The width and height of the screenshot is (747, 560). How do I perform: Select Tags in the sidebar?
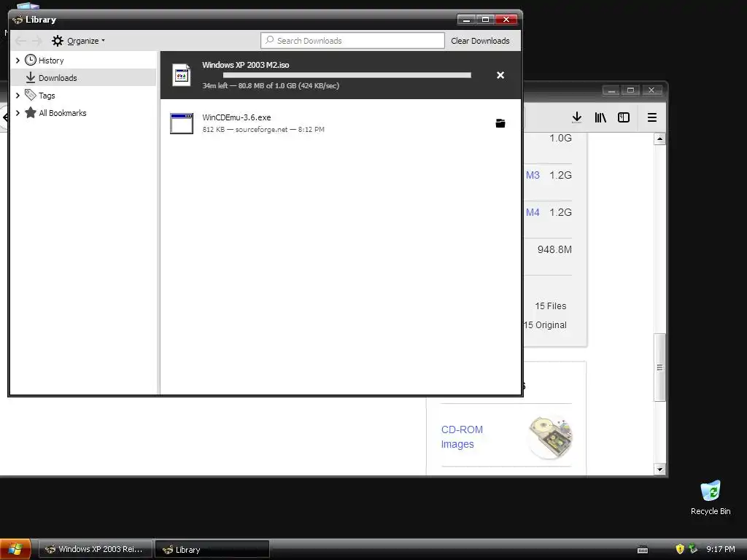click(47, 96)
